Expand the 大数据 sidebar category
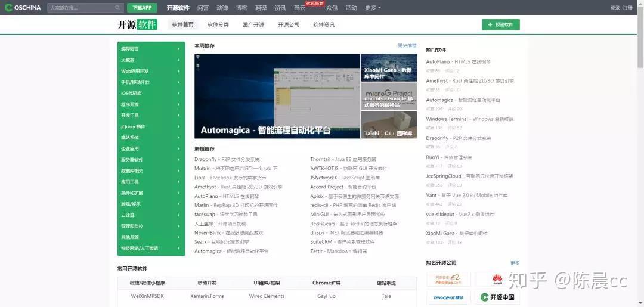The width and height of the screenshot is (644, 307). pos(151,60)
